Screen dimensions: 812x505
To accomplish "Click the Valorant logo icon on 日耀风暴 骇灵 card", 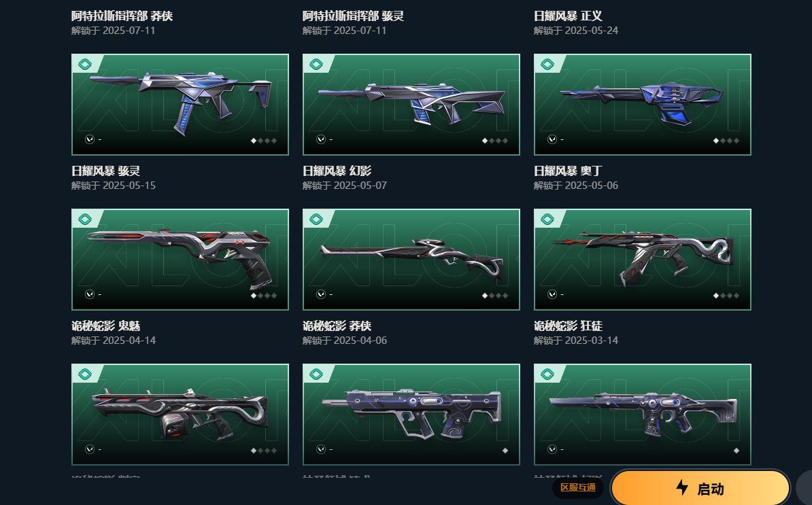I will click(90, 139).
